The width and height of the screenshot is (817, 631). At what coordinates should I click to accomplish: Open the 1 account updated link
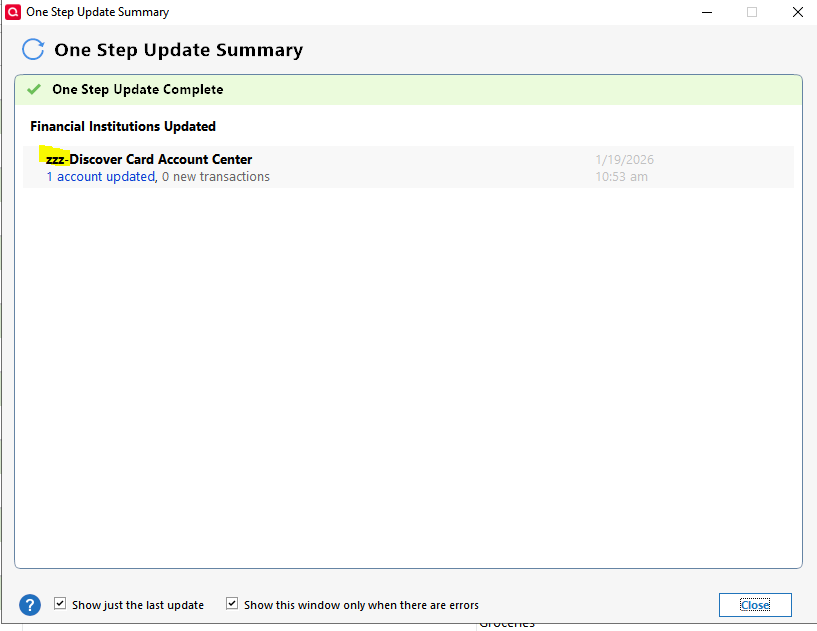pyautogui.click(x=101, y=177)
